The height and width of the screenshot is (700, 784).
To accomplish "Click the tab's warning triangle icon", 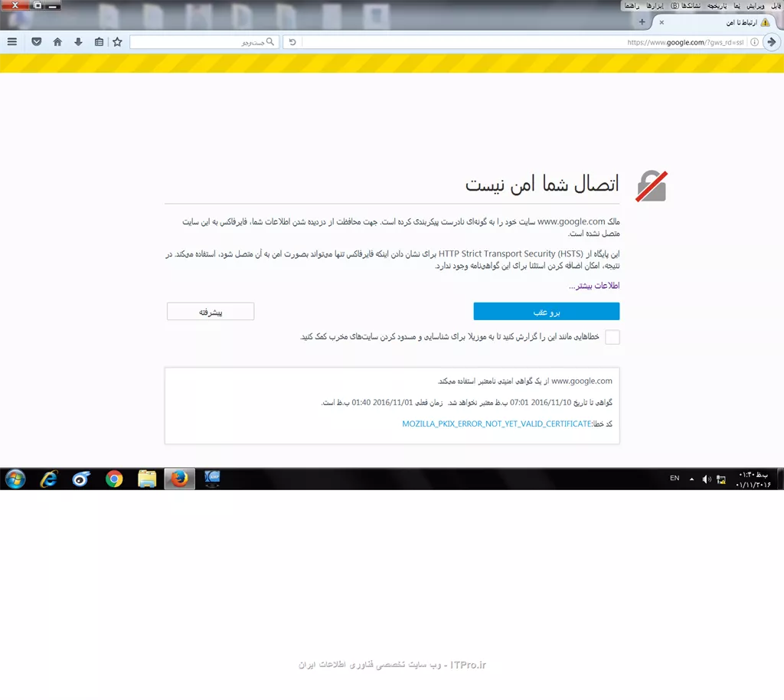I will click(765, 22).
